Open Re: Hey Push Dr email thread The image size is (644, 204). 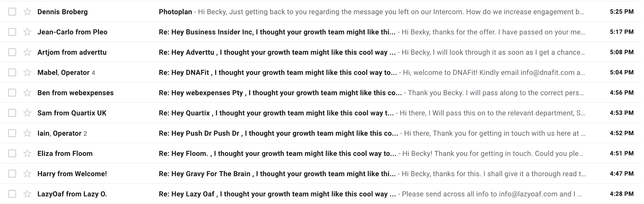click(278, 133)
